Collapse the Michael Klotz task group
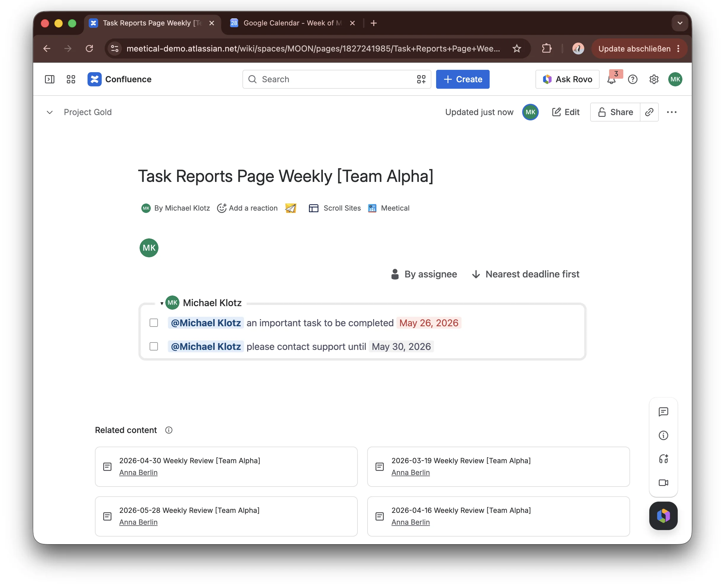The height and width of the screenshot is (588, 725). (x=162, y=303)
